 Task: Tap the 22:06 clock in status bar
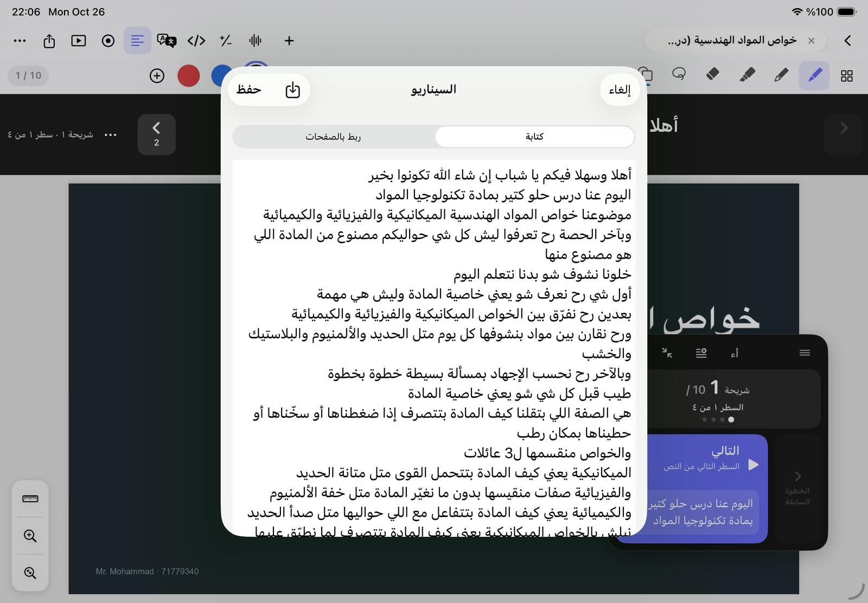click(x=26, y=11)
